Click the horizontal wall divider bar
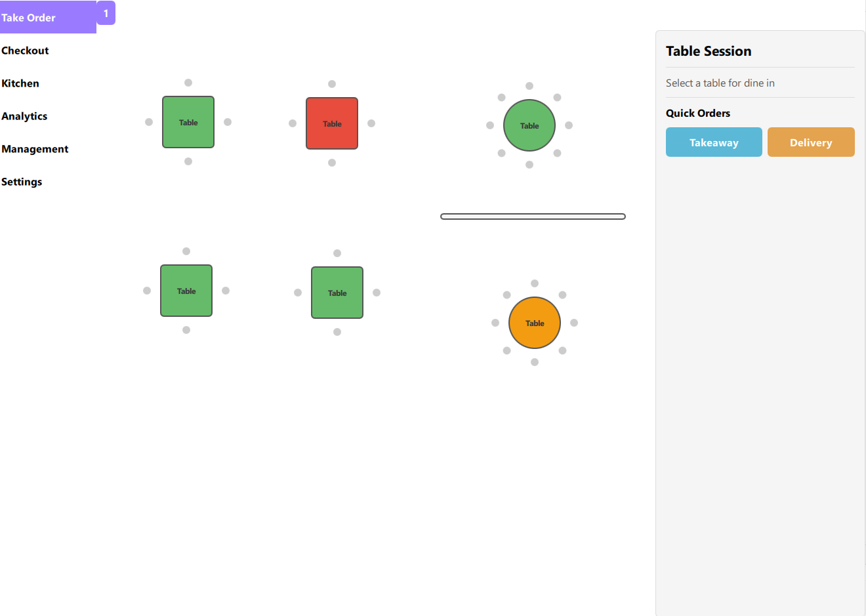The width and height of the screenshot is (866, 616). tap(533, 216)
